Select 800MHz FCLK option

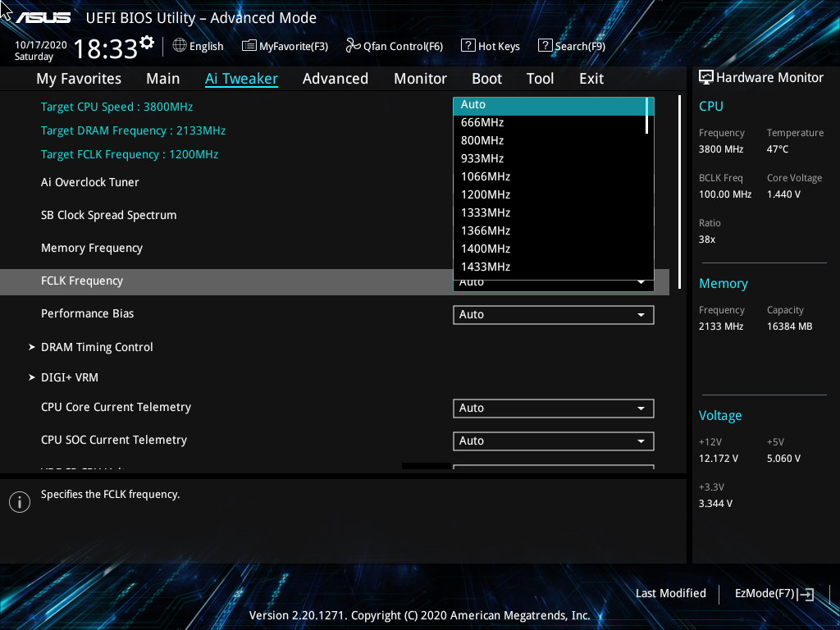coord(550,141)
